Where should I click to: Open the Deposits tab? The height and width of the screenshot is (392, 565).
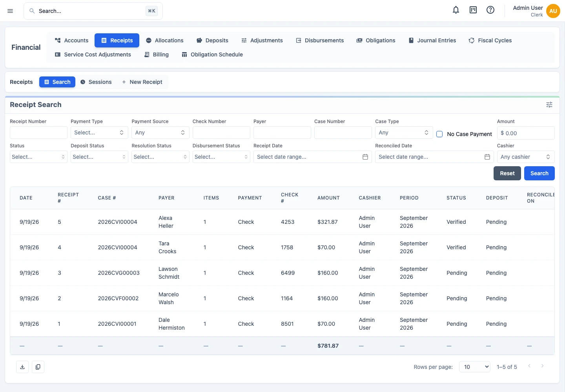[212, 40]
